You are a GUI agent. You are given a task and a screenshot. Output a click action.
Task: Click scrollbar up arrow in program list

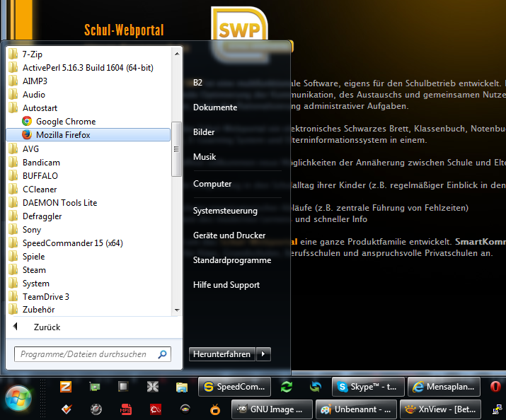point(177,54)
